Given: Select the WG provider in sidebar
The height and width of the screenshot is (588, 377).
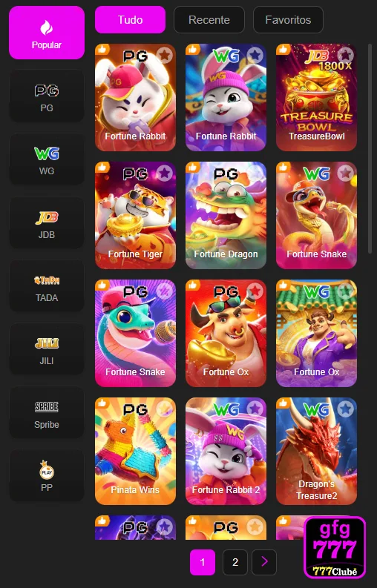Looking at the screenshot, I should 47,159.
